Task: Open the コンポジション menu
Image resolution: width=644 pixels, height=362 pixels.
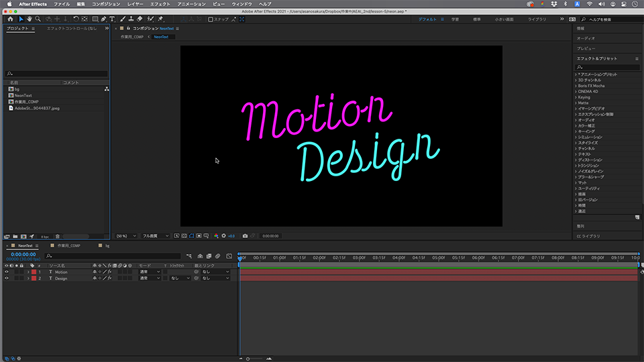Action: tap(106, 4)
